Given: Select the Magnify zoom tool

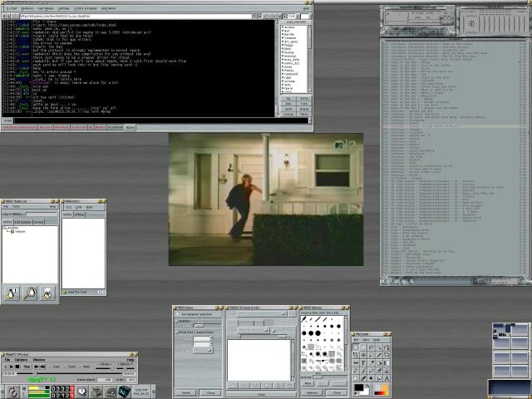Looking at the screenshot, I should pyautogui.click(x=372, y=355).
